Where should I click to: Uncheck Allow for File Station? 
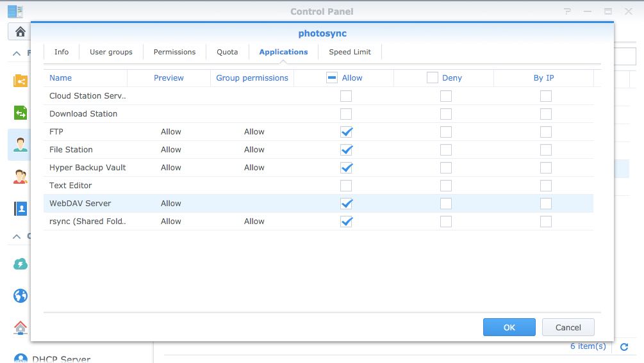pyautogui.click(x=346, y=150)
